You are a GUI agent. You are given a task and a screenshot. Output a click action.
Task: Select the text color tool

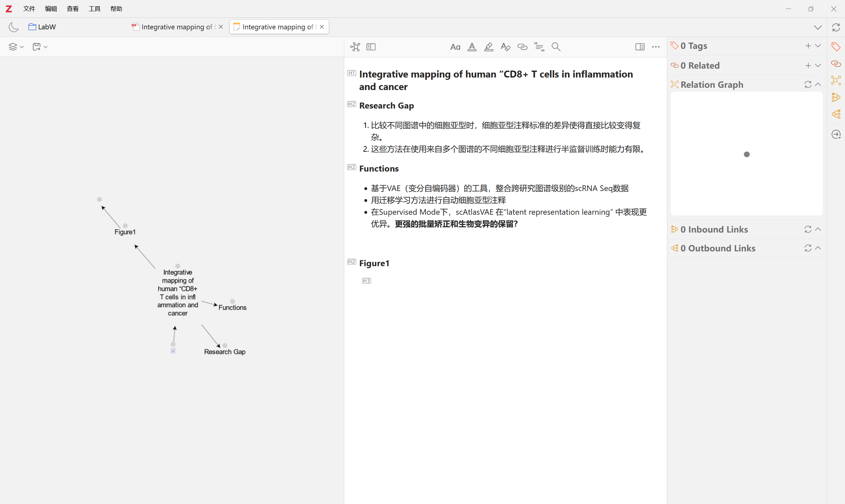(472, 47)
